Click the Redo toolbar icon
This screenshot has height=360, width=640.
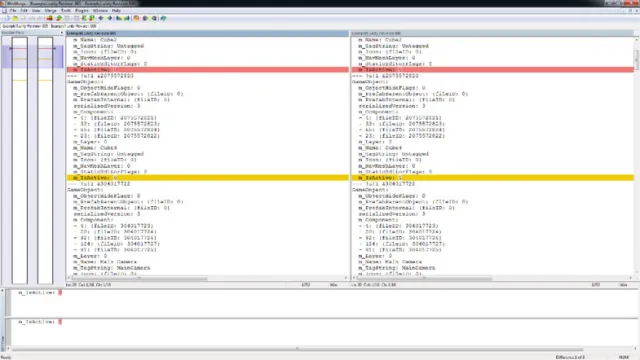pyautogui.click(x=40, y=18)
